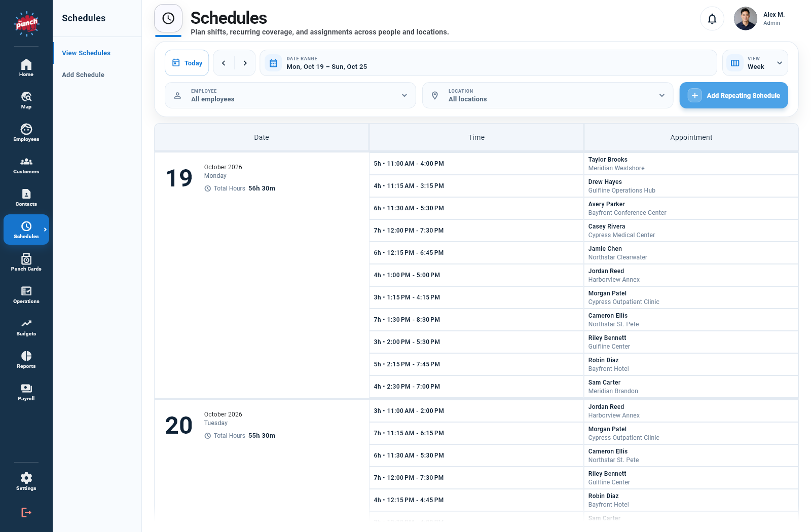The height and width of the screenshot is (532, 811).
Task: Open Settings gear in sidebar
Action: pos(26,482)
